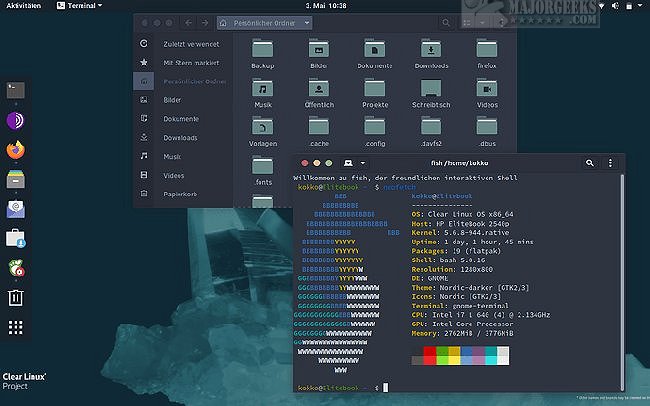Open the Musik folder

tap(263, 91)
